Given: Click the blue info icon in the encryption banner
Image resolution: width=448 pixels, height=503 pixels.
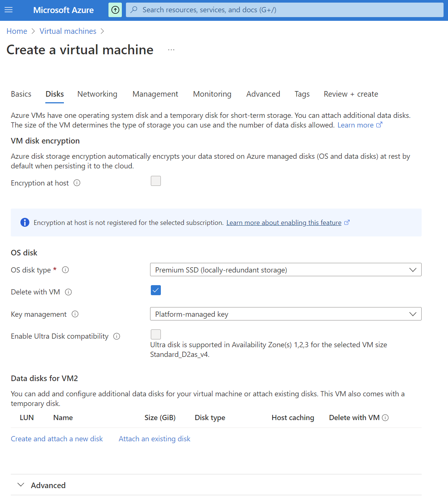Looking at the screenshot, I should coord(25,222).
